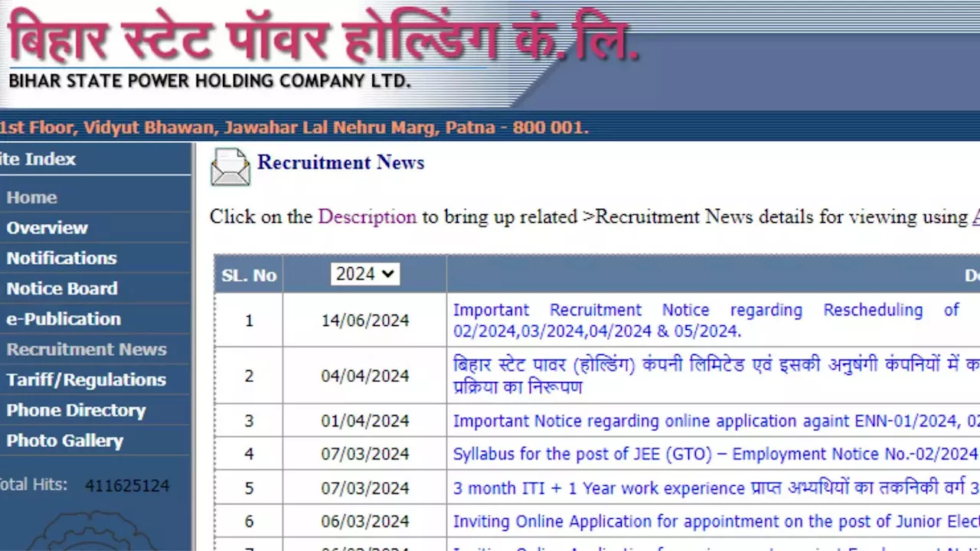Open the Phone Directory
980x551 pixels.
click(77, 410)
